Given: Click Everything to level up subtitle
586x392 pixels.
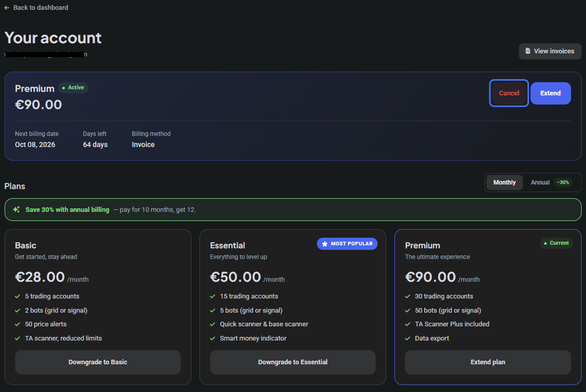Looking at the screenshot, I should point(239,257).
